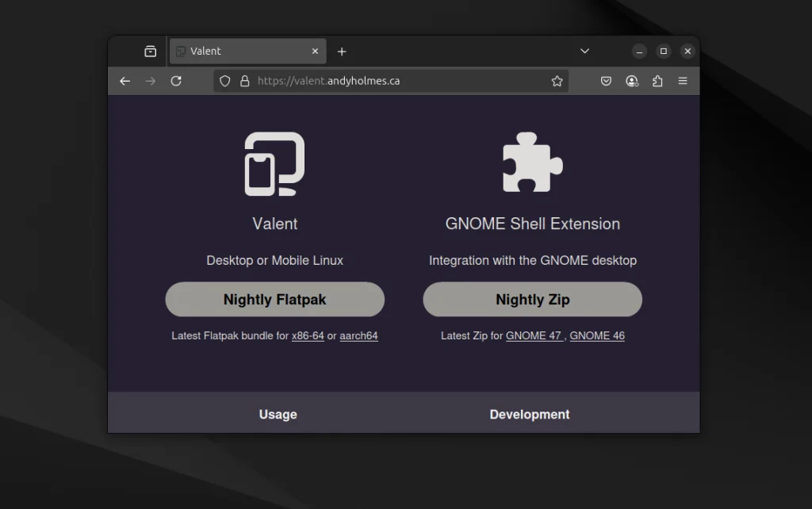This screenshot has width=812, height=509.
Task: Navigate forward using the forward arrow
Action: coord(150,81)
